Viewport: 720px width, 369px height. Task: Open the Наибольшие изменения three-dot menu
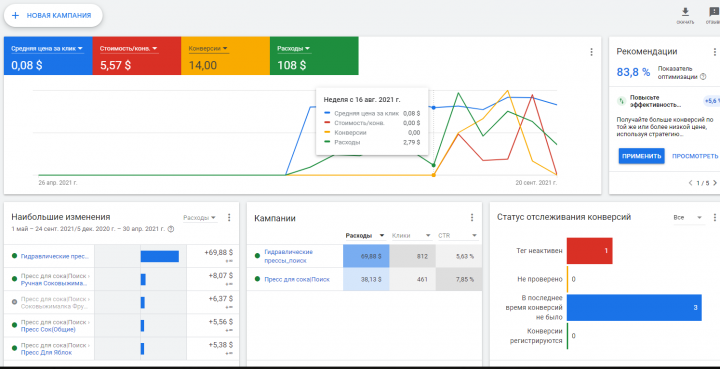[230, 218]
